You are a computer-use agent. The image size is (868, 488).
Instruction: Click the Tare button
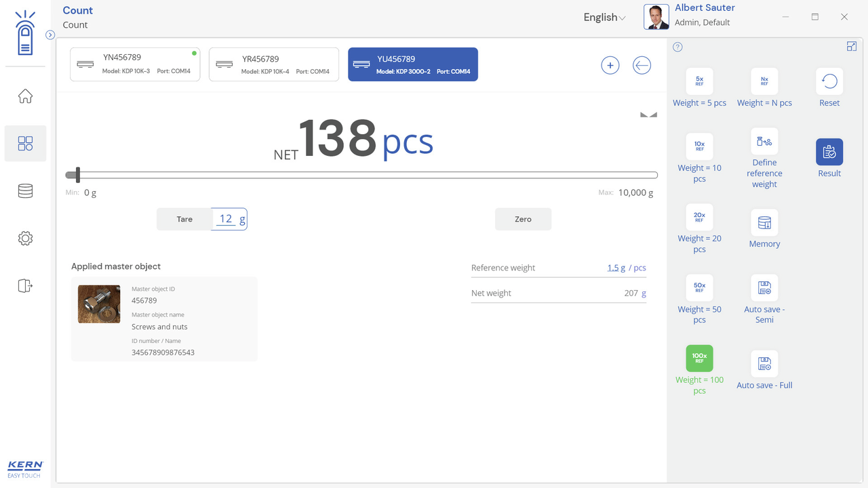184,220
